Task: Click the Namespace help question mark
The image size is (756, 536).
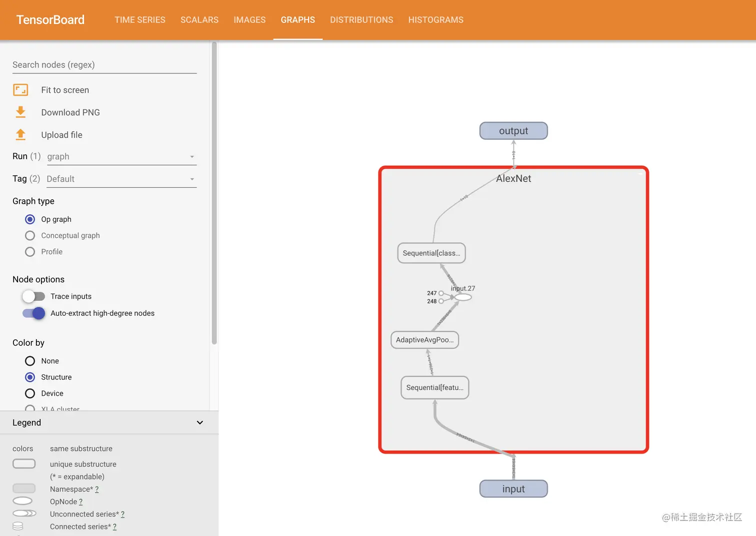Action: pyautogui.click(x=97, y=489)
